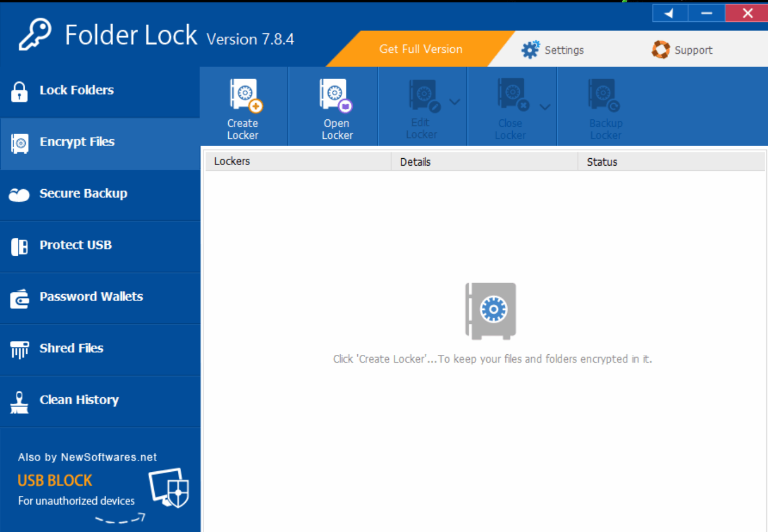Open Password Wallets wallet icon
The image size is (768, 532).
19,298
